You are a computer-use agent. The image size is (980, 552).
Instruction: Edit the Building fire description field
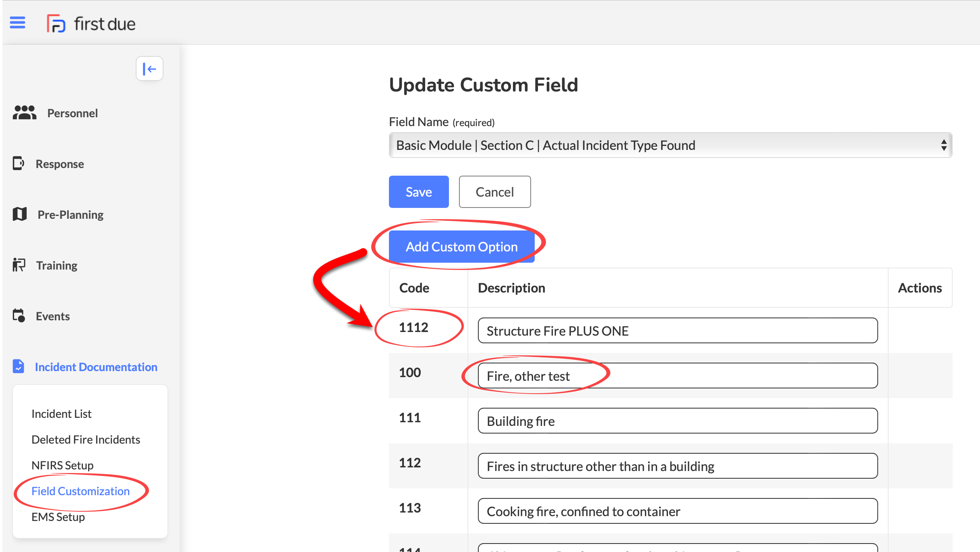[678, 421]
